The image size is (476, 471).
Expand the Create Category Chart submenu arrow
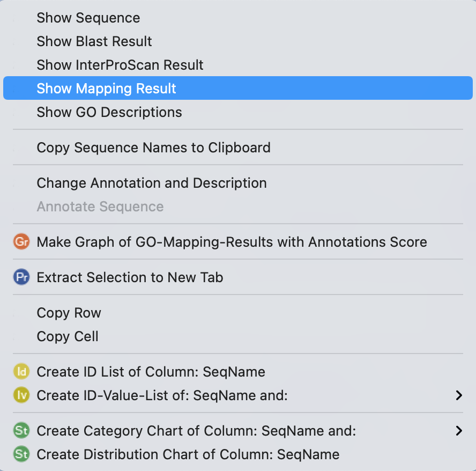pos(458,431)
